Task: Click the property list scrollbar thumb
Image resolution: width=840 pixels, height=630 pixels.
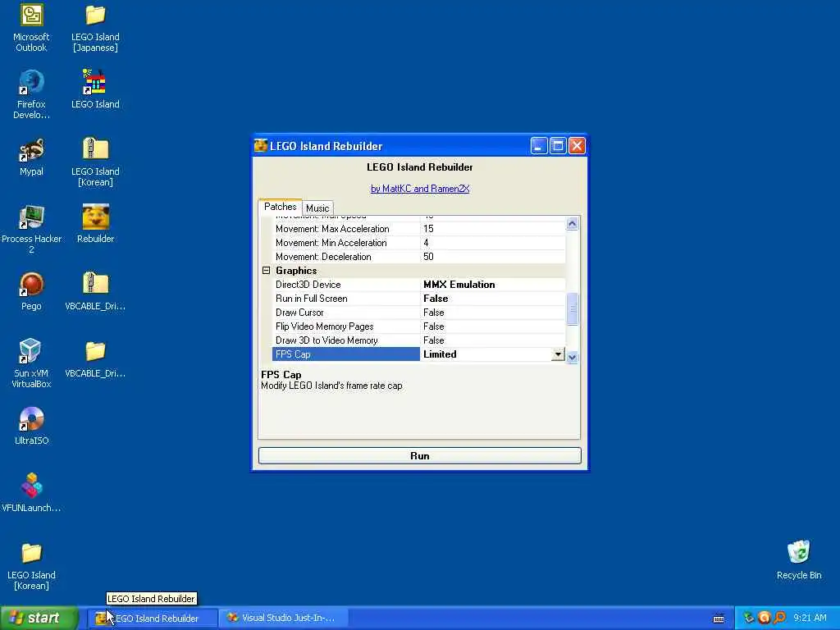Action: coord(572,309)
